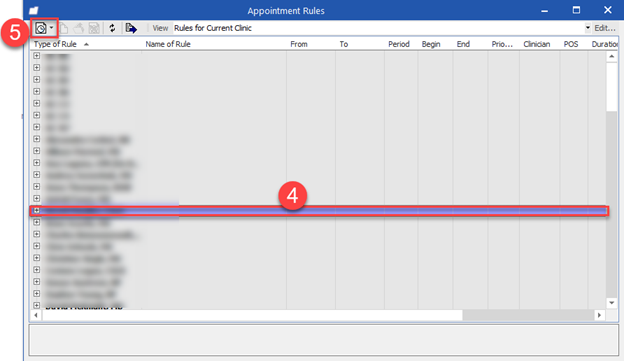
Task: Click the From column header
Action: coord(299,44)
